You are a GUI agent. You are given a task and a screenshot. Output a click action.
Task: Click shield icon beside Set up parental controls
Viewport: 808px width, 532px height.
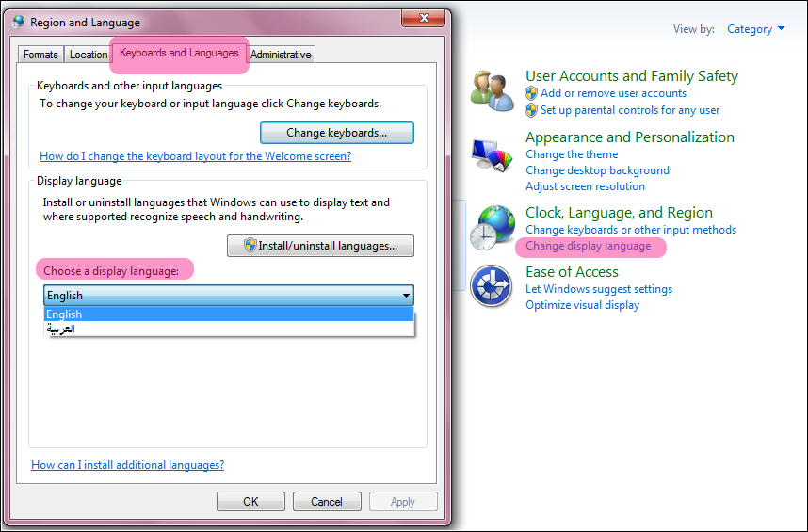(x=531, y=110)
